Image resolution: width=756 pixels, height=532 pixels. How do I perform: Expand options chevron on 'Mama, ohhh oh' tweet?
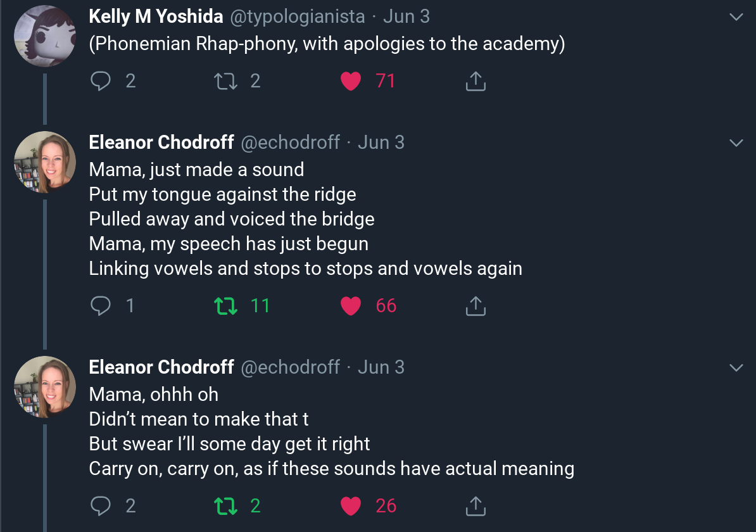[736, 368]
